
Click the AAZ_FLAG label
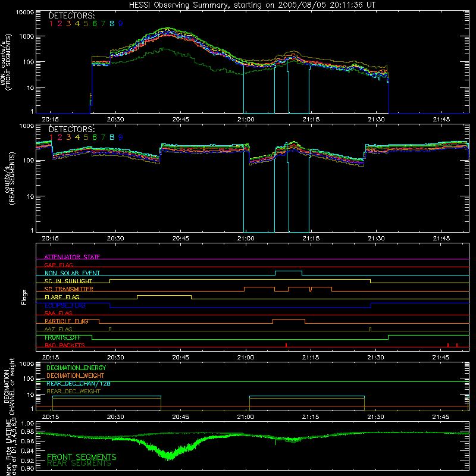(58, 329)
